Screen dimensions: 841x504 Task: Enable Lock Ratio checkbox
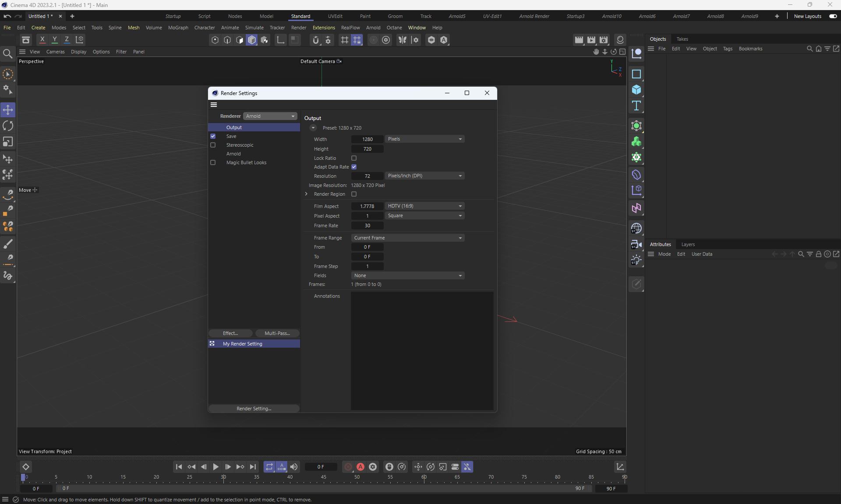coord(354,158)
